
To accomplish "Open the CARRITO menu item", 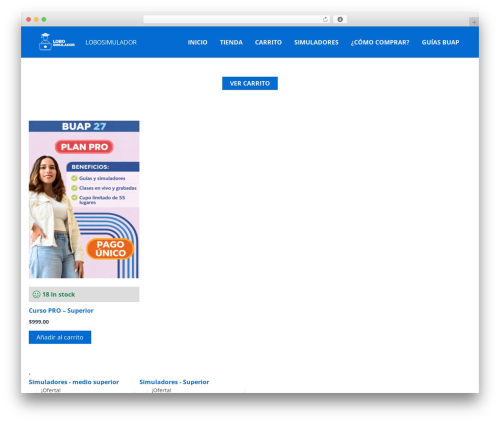I will click(268, 42).
